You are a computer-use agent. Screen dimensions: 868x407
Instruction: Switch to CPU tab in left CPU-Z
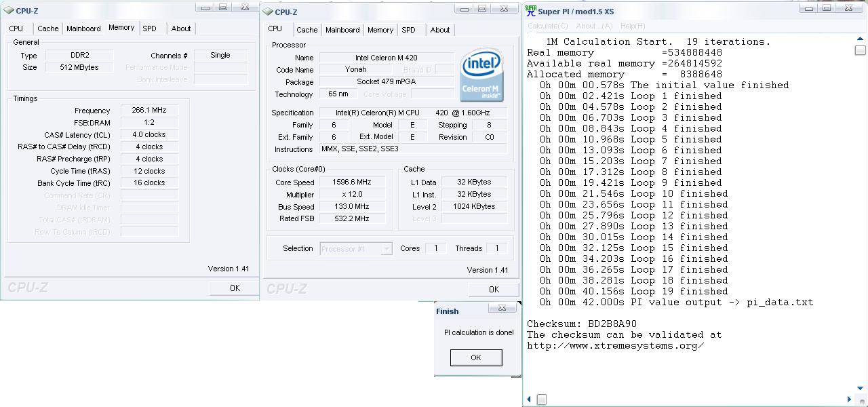[16, 28]
